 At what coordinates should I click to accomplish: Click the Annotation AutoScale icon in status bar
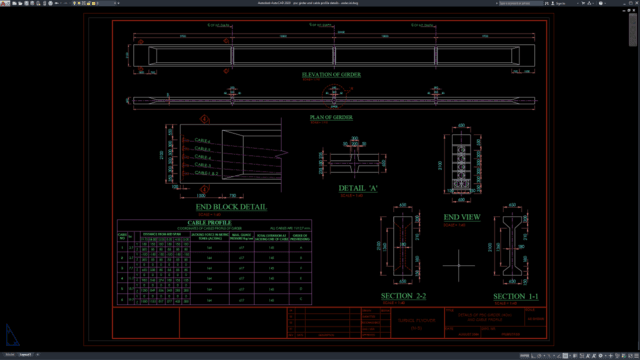pos(594,356)
